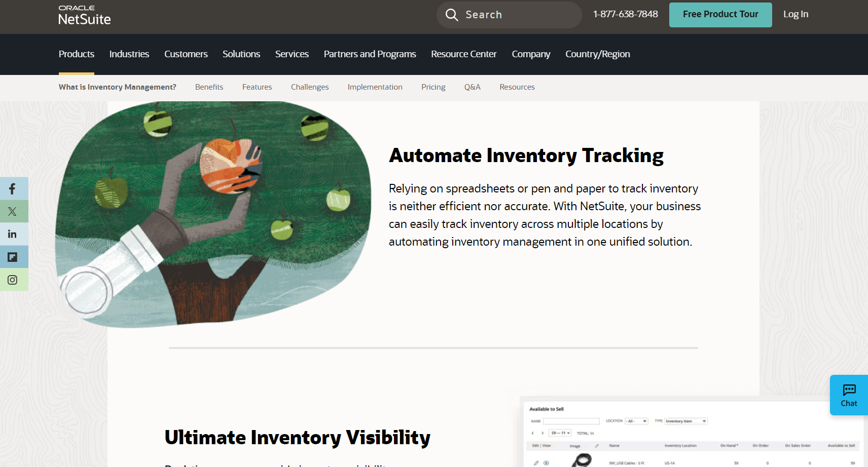The image size is (868, 467).
Task: Jump to Benefits section
Action: [x=209, y=87]
